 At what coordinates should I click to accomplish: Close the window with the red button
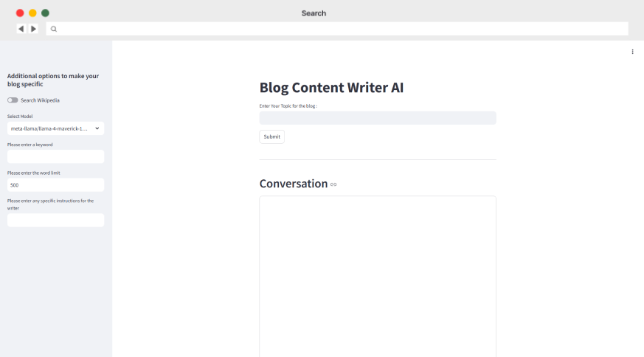pyautogui.click(x=20, y=13)
